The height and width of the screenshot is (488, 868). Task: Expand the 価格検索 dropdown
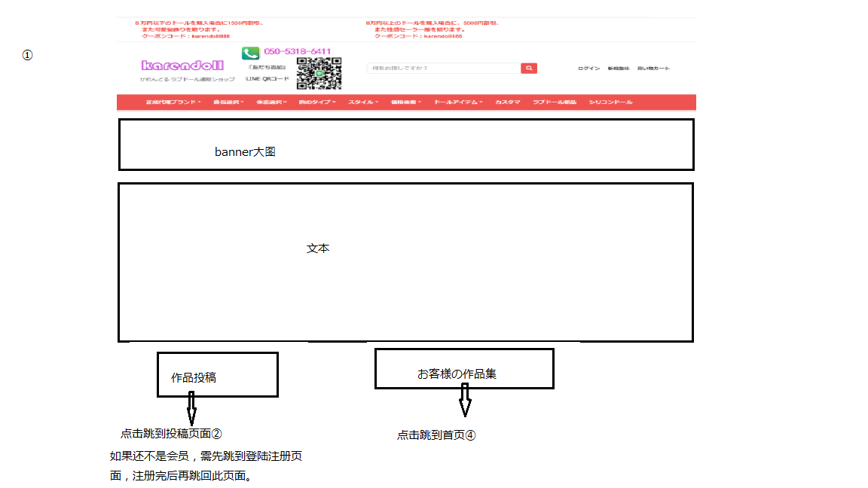click(x=406, y=102)
